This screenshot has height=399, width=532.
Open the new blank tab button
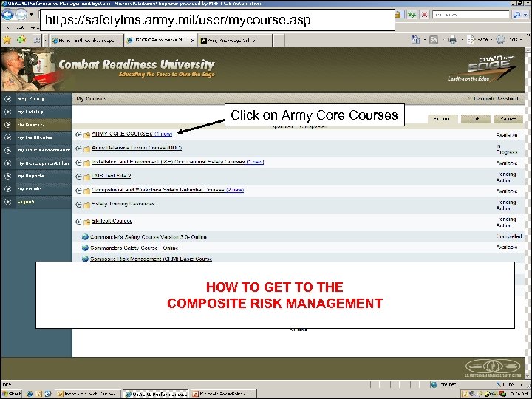point(279,41)
